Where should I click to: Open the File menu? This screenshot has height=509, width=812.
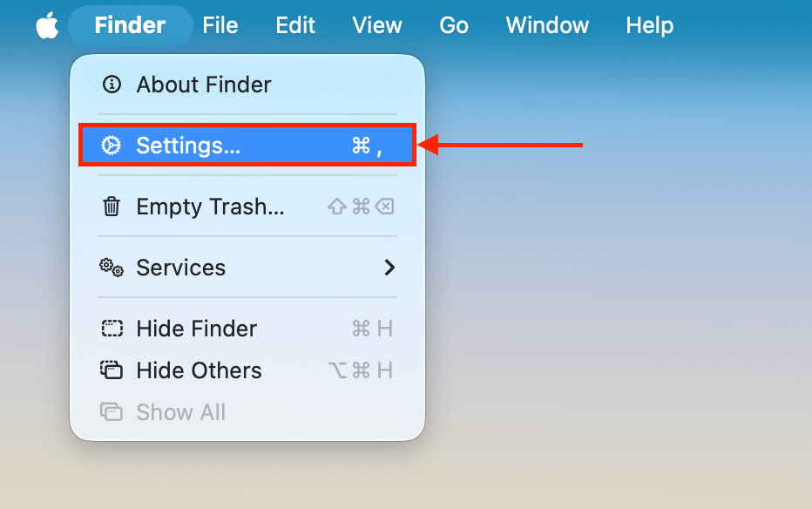[x=220, y=25]
